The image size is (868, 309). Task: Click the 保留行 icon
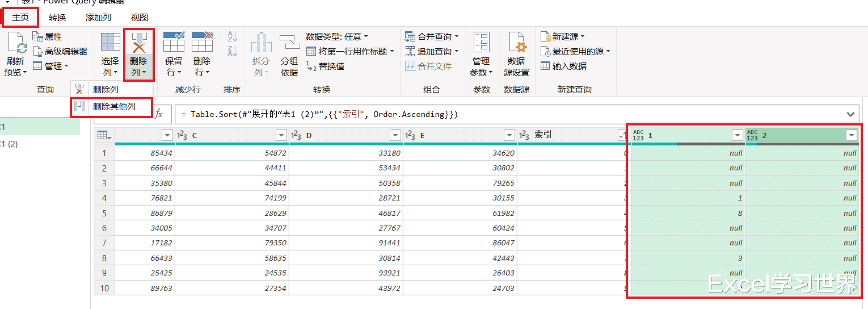(x=174, y=43)
